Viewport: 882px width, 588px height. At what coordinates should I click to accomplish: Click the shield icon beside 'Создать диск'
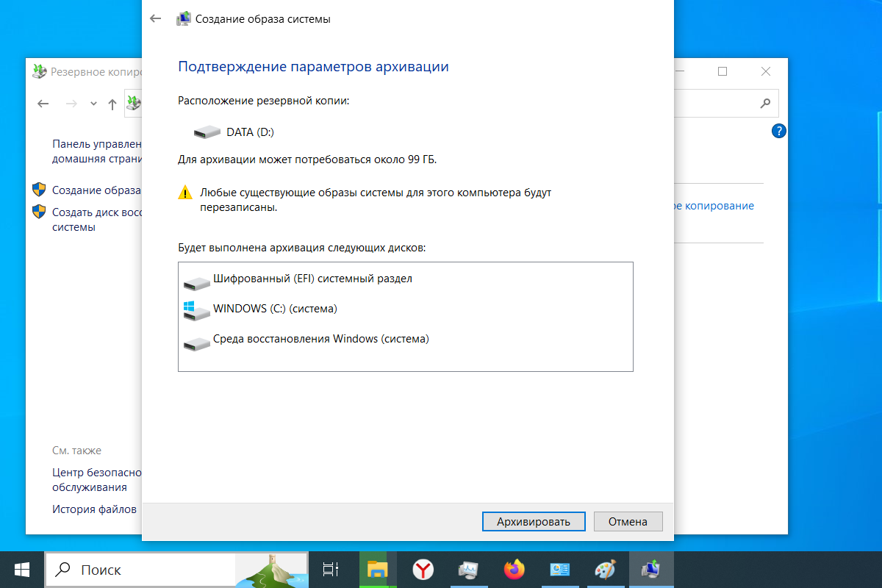[39, 212]
